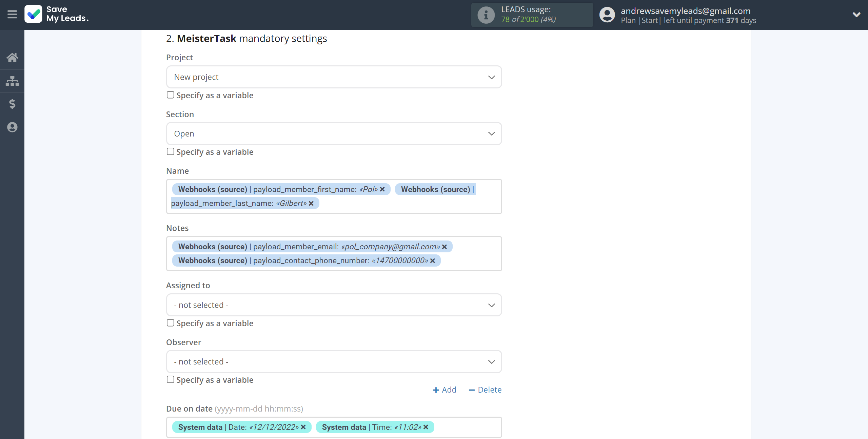Remove payload_member_last_name tag from Name
The width and height of the screenshot is (868, 439).
tap(311, 203)
